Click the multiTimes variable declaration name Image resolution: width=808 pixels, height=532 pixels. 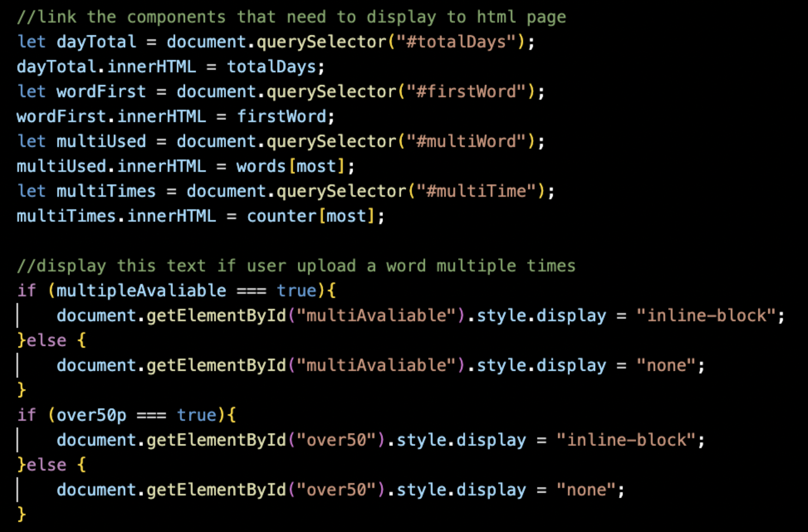(106, 191)
